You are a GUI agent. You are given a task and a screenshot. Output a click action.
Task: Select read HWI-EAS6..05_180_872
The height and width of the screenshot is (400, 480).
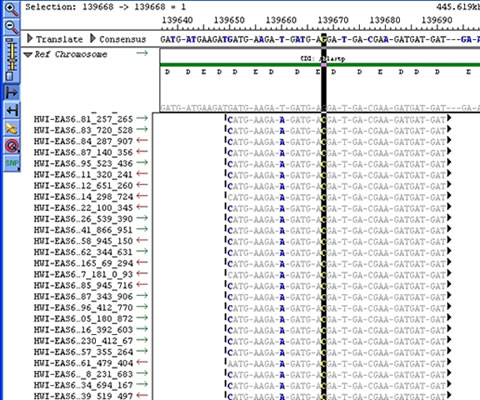pyautogui.click(x=83, y=319)
